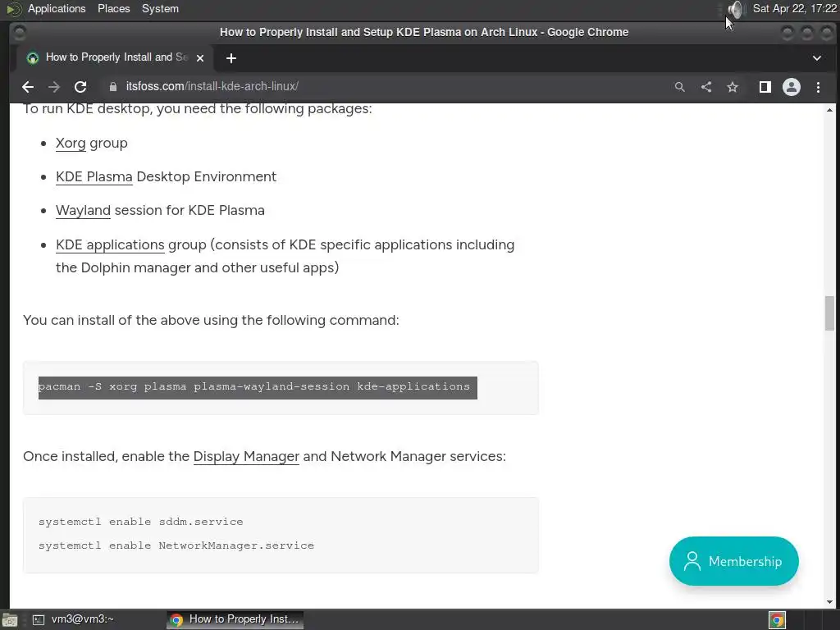
Task: Click show desktop icon in taskbar
Action: coord(10,620)
